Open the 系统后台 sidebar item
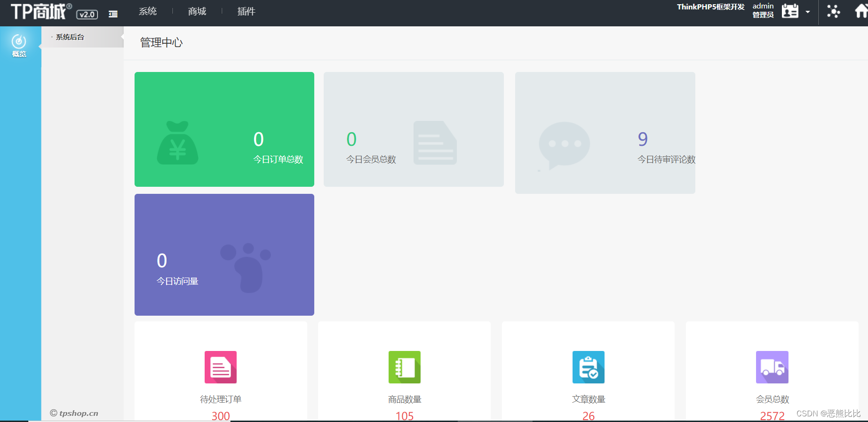Viewport: 868px width, 422px height. (x=70, y=37)
